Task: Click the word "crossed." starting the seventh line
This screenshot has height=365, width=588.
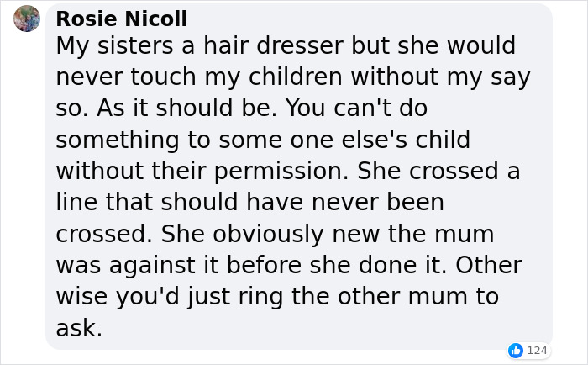Action: click(104, 233)
